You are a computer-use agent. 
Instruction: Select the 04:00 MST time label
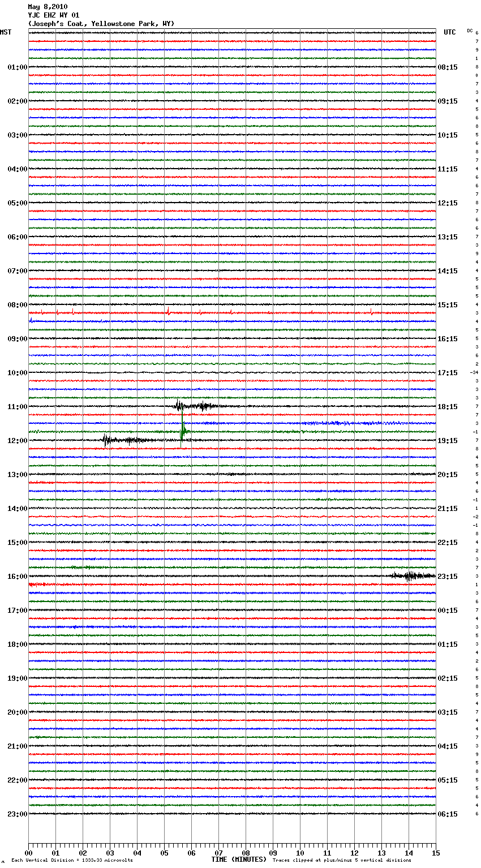pyautogui.click(x=18, y=169)
